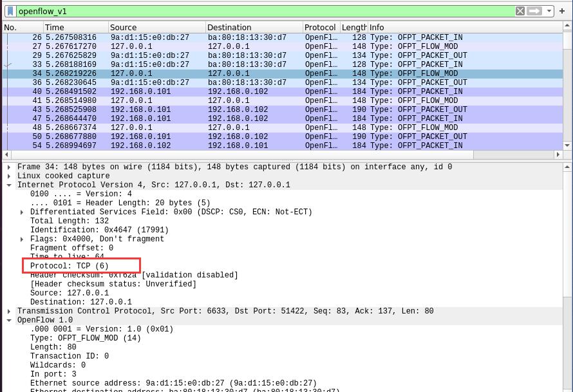
Task: Sort by Info column header
Action: (465, 28)
